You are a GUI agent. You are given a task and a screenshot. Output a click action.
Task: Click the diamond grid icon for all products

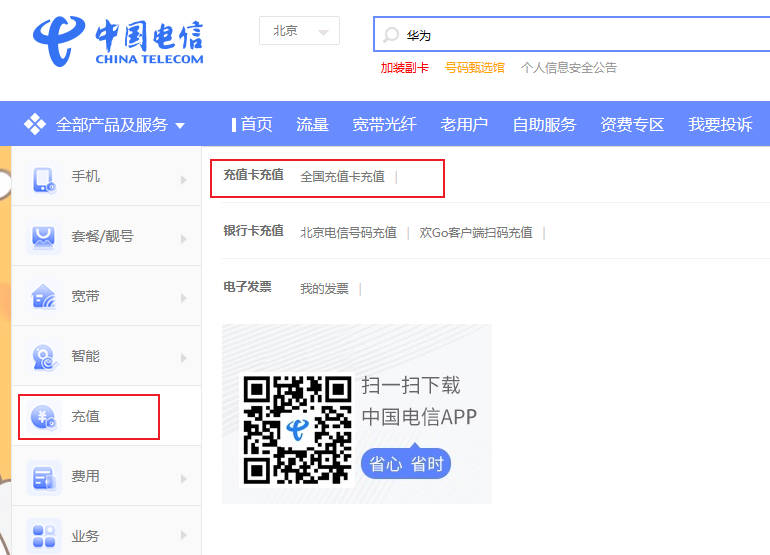[x=35, y=124]
